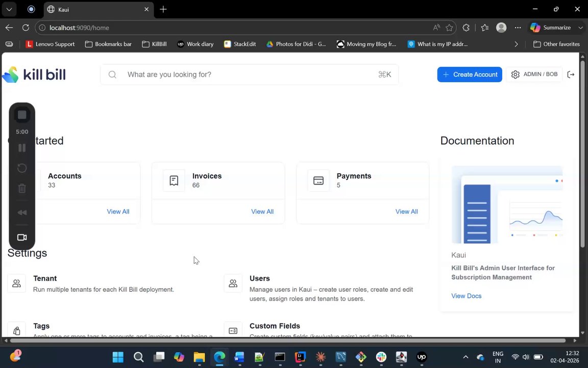Click the Create Account button

pyautogui.click(x=470, y=74)
